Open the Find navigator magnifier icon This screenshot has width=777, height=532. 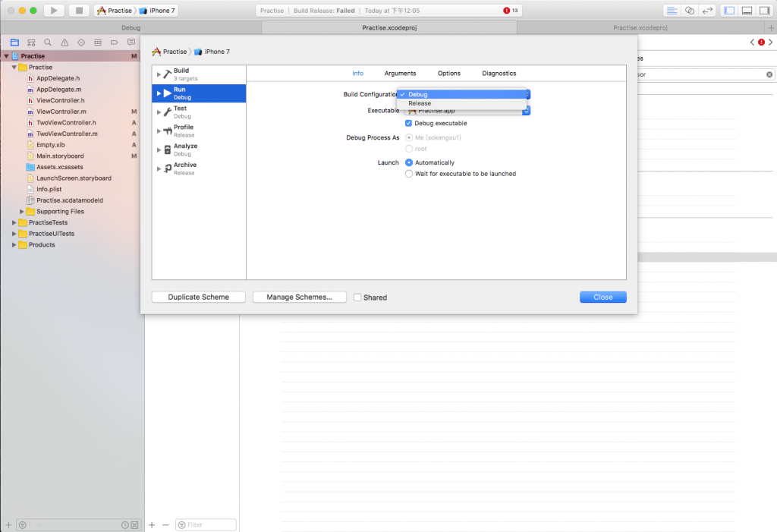pos(48,42)
